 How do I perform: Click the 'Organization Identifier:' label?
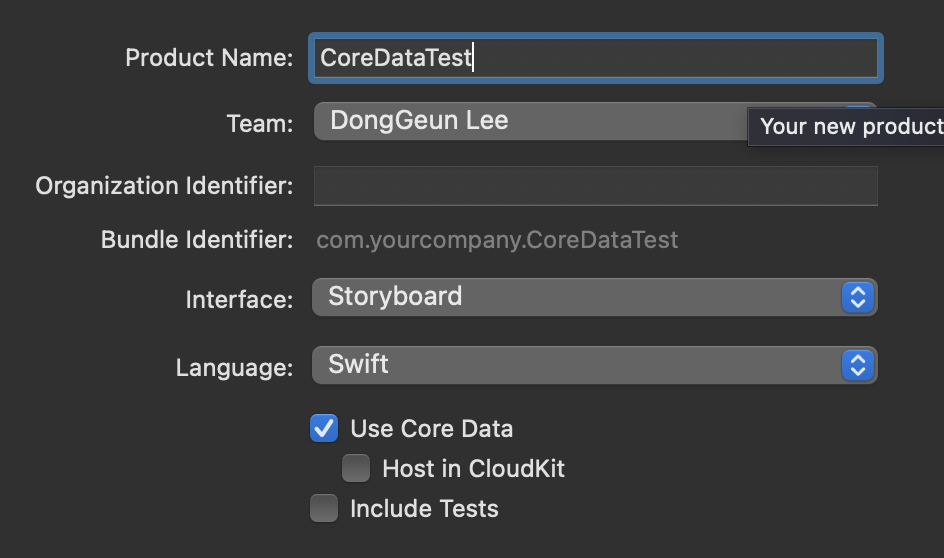164,186
